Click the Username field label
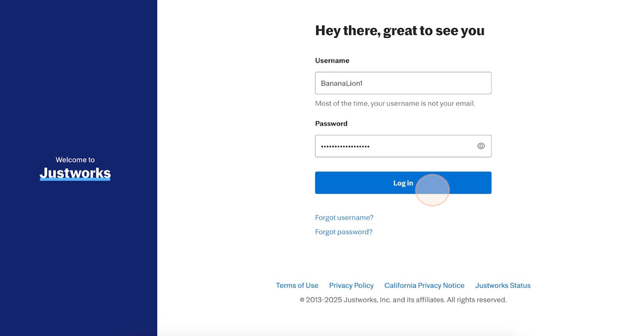The width and height of the screenshot is (644, 336). (x=332, y=61)
